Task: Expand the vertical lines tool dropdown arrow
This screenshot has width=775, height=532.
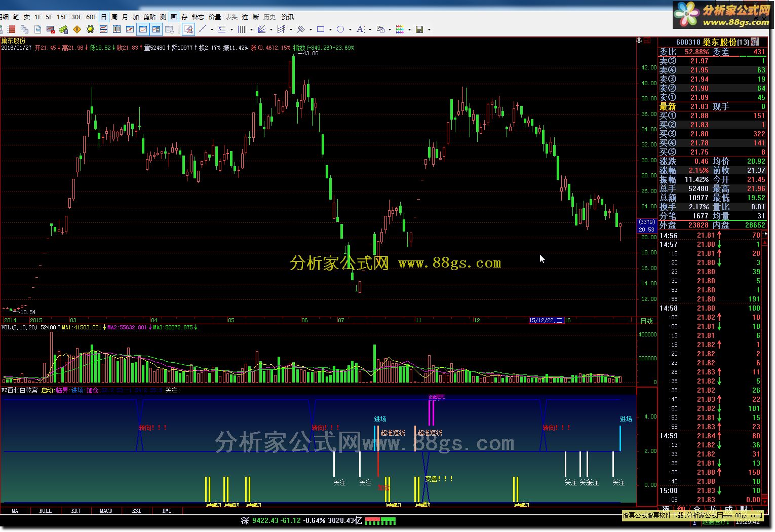Action: pyautogui.click(x=251, y=29)
